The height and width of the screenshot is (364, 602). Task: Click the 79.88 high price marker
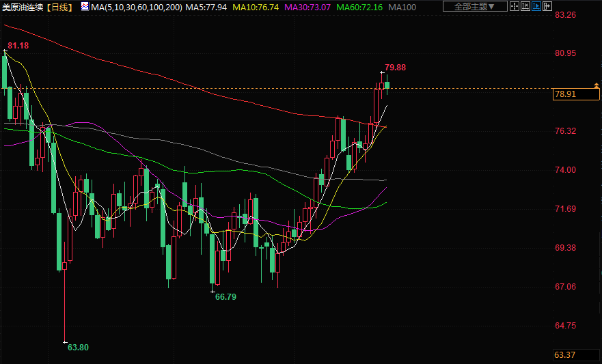(395, 68)
